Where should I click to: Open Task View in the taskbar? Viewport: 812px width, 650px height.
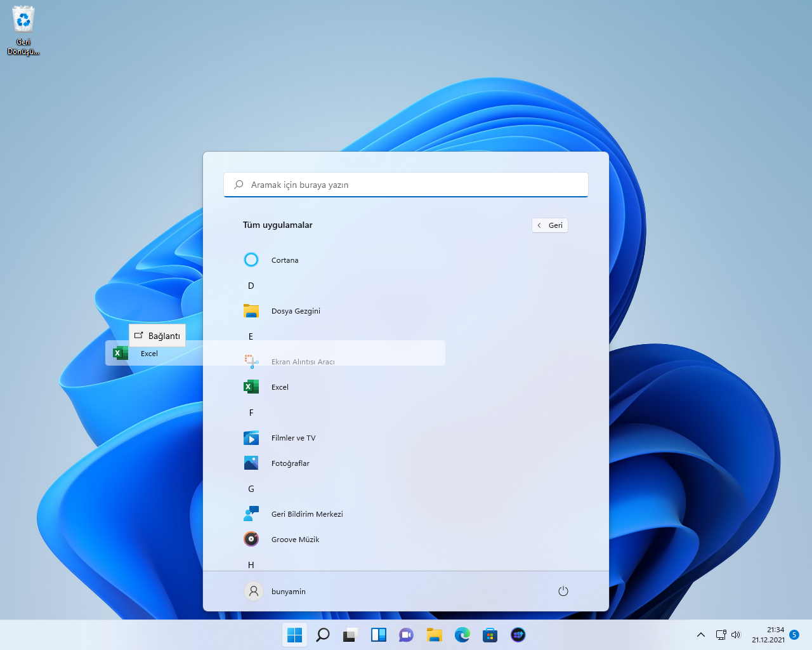(x=350, y=635)
